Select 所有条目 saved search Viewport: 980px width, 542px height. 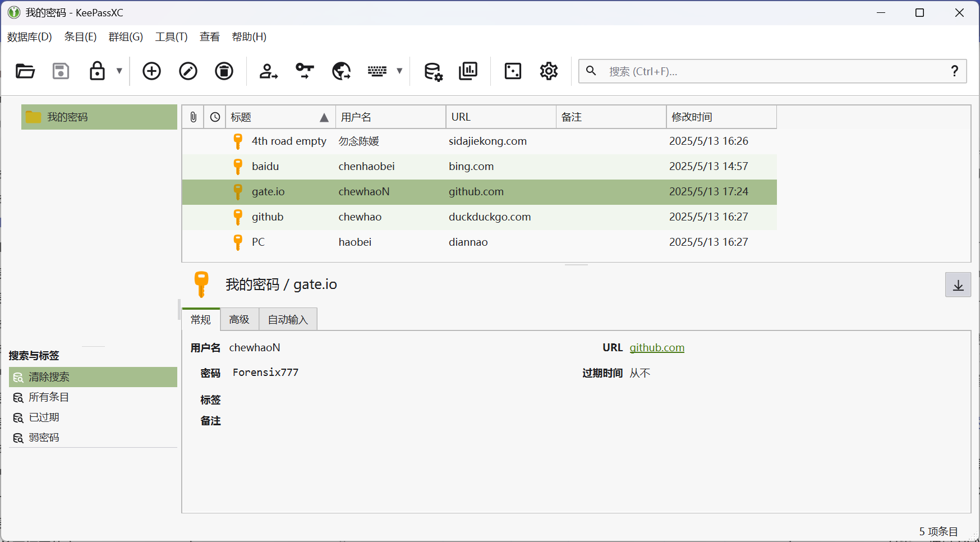coord(93,397)
